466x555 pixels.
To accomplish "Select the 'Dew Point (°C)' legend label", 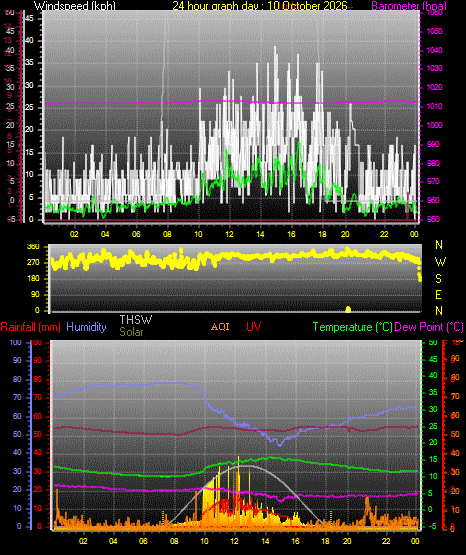I will coord(429,327).
